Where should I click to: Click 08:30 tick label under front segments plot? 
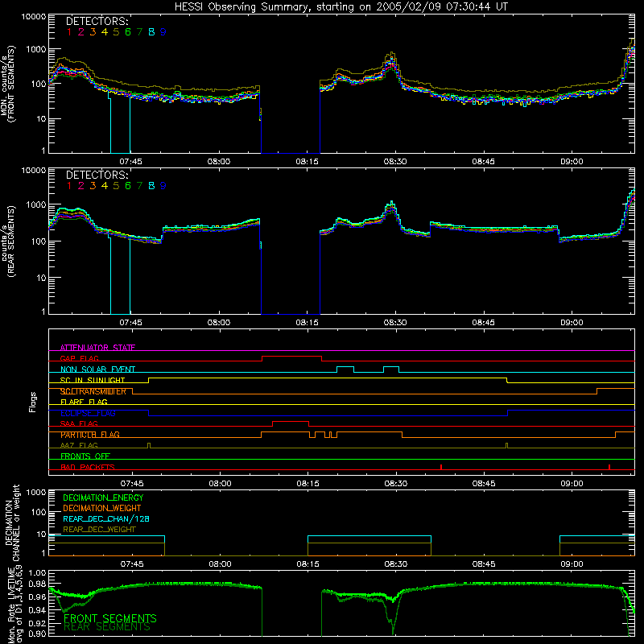pyautogui.click(x=395, y=162)
